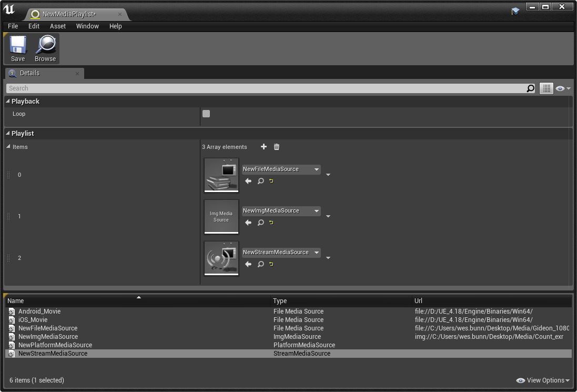Empty the Items array with the trash icon
Viewport: 577px width, 392px height.
(x=276, y=147)
